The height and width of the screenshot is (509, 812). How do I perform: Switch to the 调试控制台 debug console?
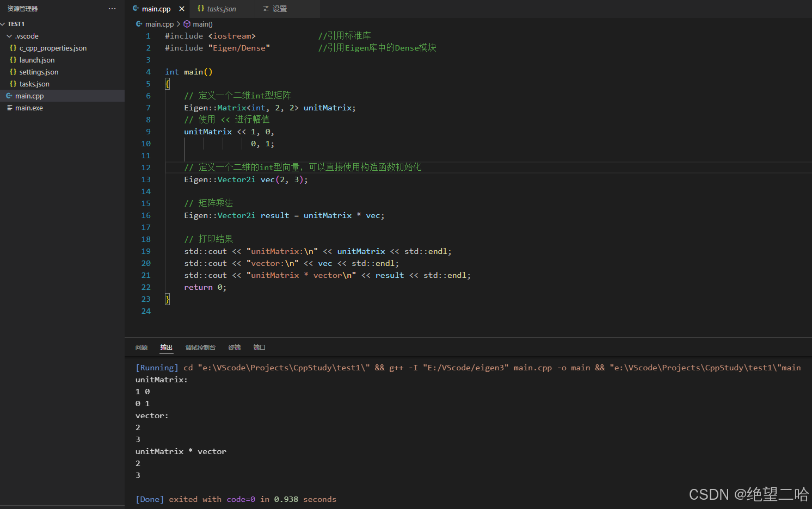click(x=200, y=347)
